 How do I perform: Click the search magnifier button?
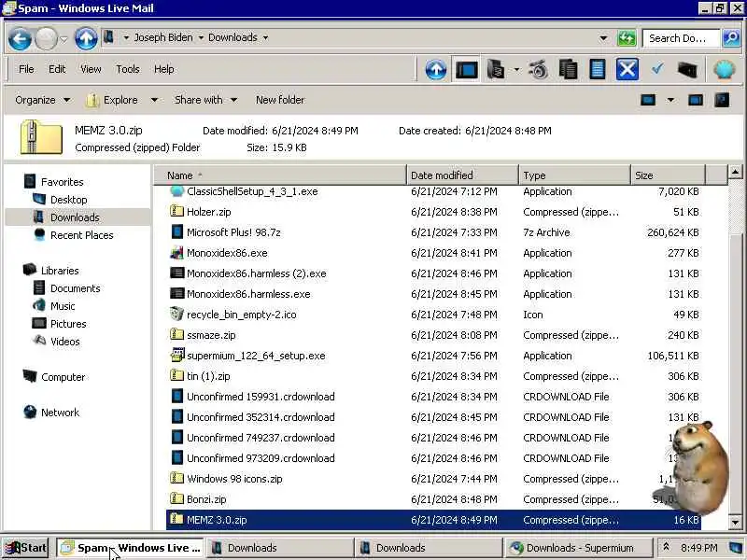(731, 38)
